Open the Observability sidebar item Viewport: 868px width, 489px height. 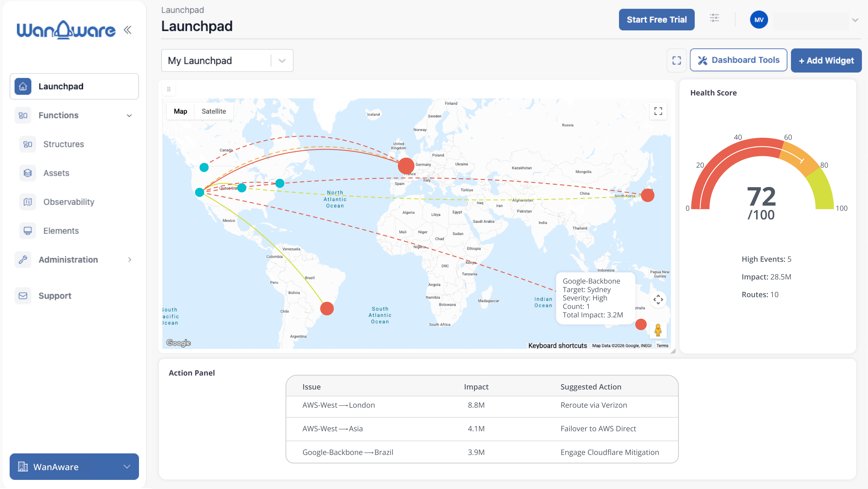point(69,202)
